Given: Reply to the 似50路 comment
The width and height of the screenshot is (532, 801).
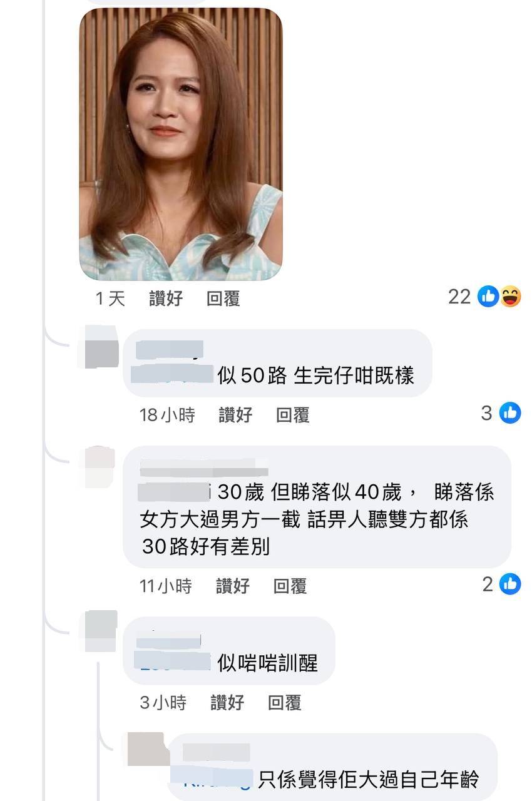Looking at the screenshot, I should point(293,415).
